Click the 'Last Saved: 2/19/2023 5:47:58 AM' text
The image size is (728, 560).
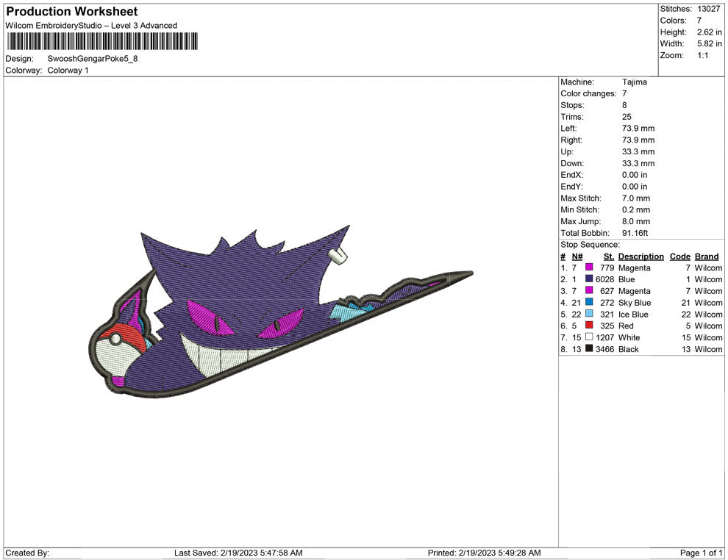pos(238,553)
